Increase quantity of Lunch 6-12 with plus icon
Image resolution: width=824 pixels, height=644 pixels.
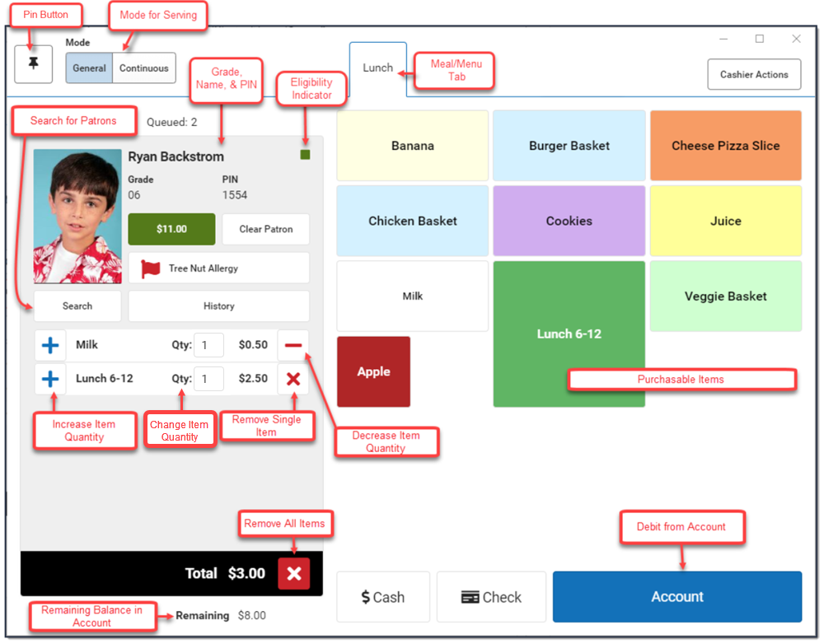click(x=50, y=379)
